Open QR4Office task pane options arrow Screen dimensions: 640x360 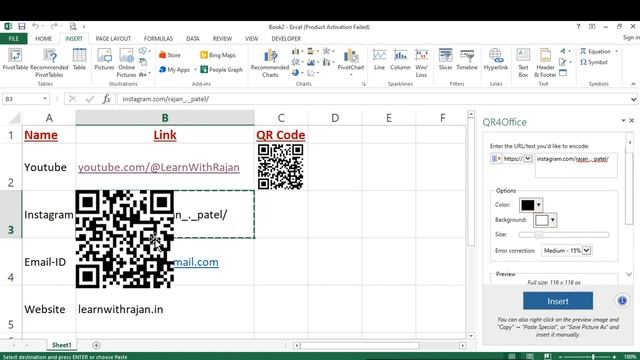tap(623, 120)
